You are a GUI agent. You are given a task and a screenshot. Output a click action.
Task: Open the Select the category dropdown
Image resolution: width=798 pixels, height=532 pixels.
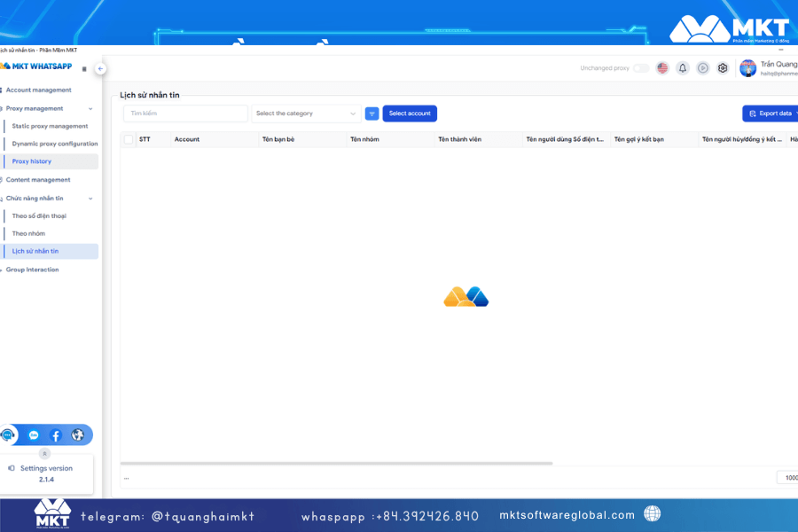click(305, 113)
